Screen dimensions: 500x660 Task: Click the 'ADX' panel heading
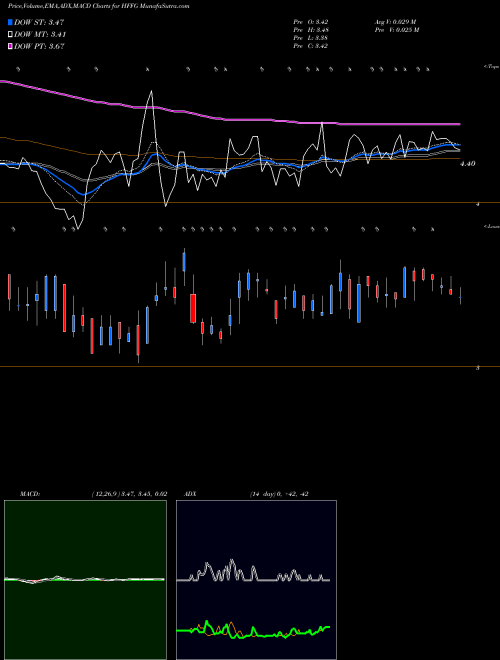point(190,494)
